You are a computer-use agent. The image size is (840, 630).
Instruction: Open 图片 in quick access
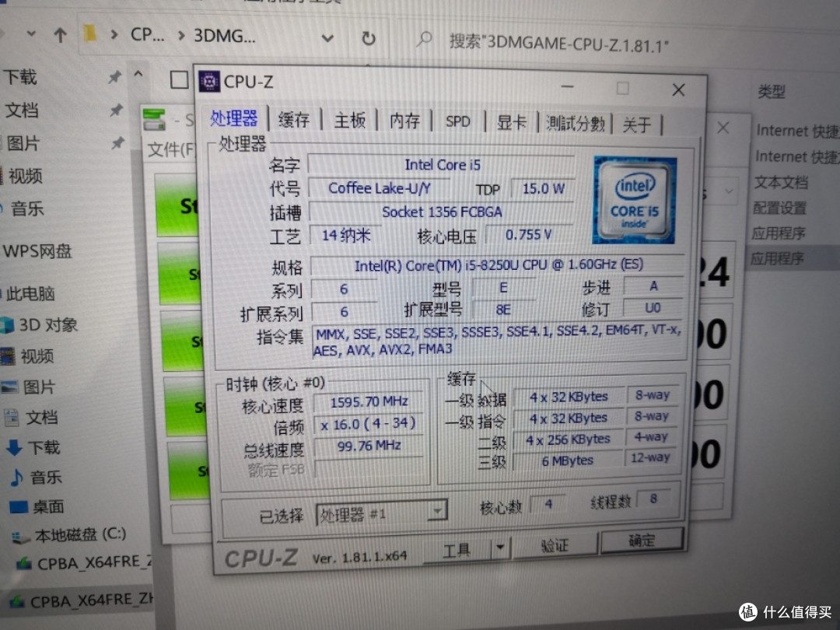(x=23, y=144)
